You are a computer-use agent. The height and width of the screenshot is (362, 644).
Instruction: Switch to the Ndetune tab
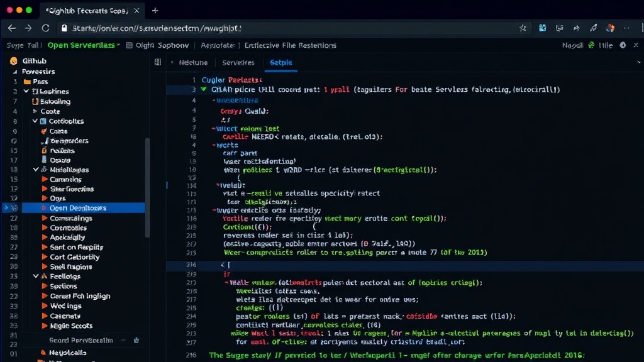click(193, 62)
